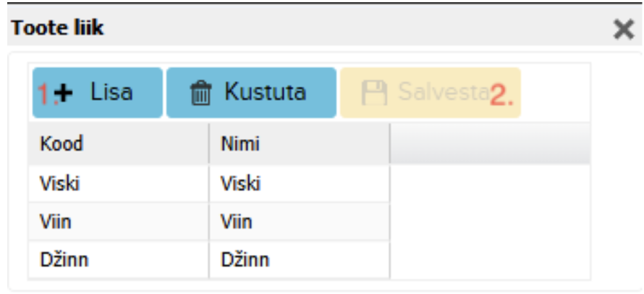
Task: Click the red 1. marker
Action: coord(46,94)
